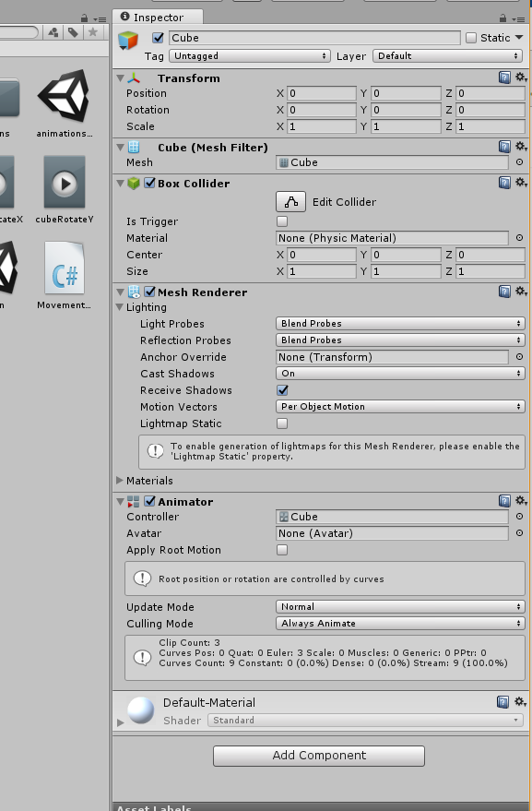The width and height of the screenshot is (532, 811).
Task: Click the Avatar object picker circle
Action: click(x=520, y=532)
